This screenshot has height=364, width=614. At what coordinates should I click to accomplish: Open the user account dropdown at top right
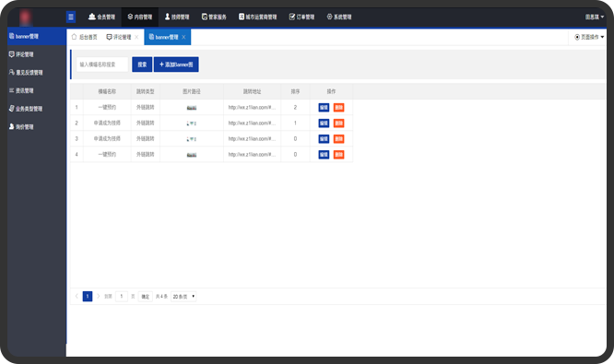(x=595, y=17)
